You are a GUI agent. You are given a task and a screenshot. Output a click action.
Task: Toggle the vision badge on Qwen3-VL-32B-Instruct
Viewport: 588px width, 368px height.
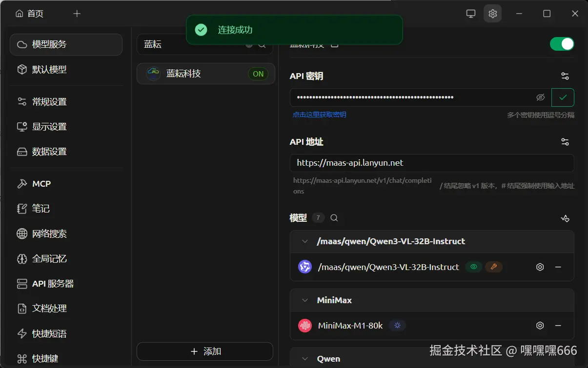click(473, 267)
